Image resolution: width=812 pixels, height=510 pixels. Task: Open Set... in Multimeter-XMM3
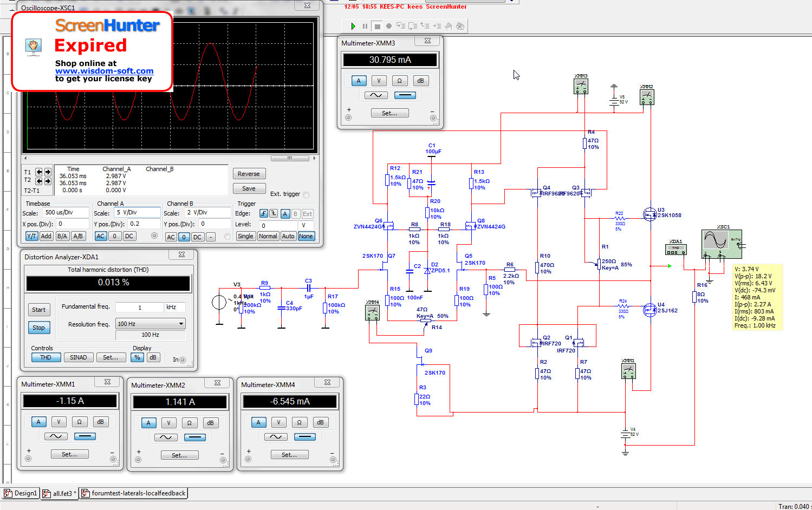coord(389,113)
